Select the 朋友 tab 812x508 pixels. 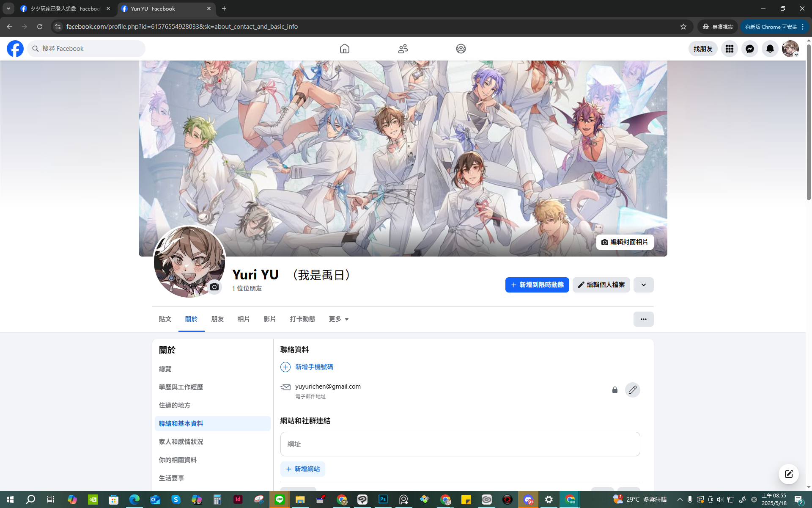tap(217, 319)
